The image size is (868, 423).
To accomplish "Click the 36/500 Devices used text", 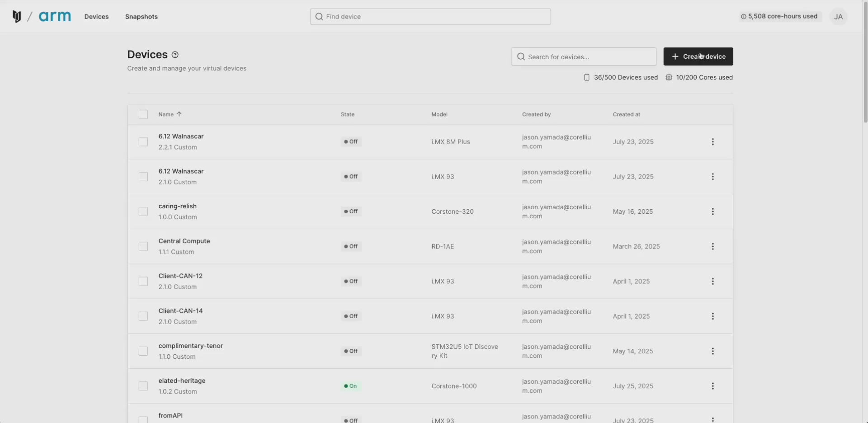I will coord(626,77).
